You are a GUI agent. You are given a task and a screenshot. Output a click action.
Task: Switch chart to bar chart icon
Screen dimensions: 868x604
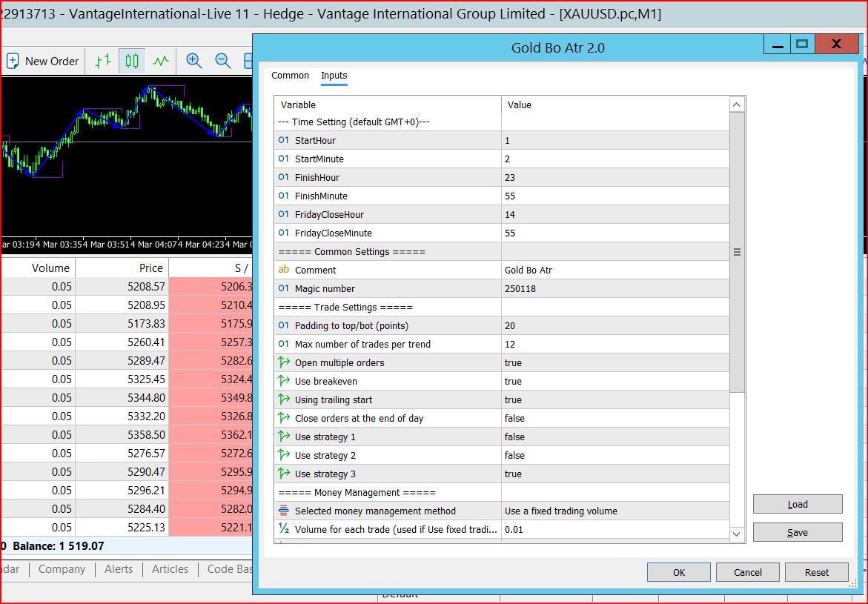click(103, 62)
